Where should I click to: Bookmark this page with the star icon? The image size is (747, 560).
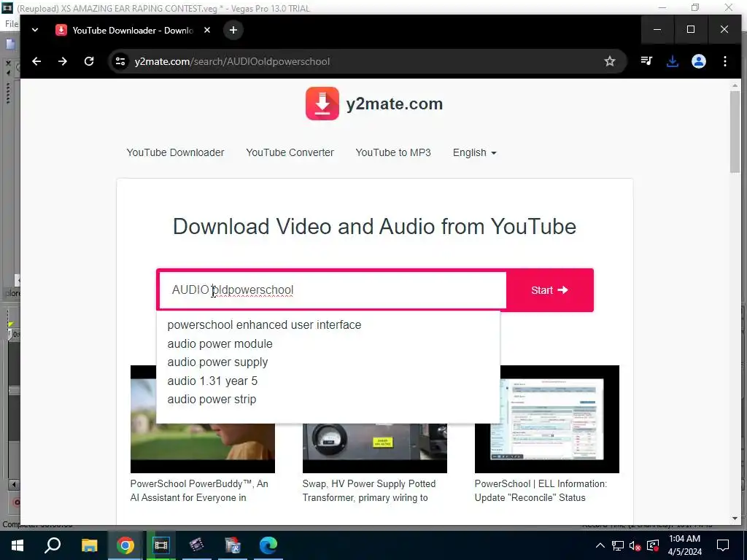(609, 61)
